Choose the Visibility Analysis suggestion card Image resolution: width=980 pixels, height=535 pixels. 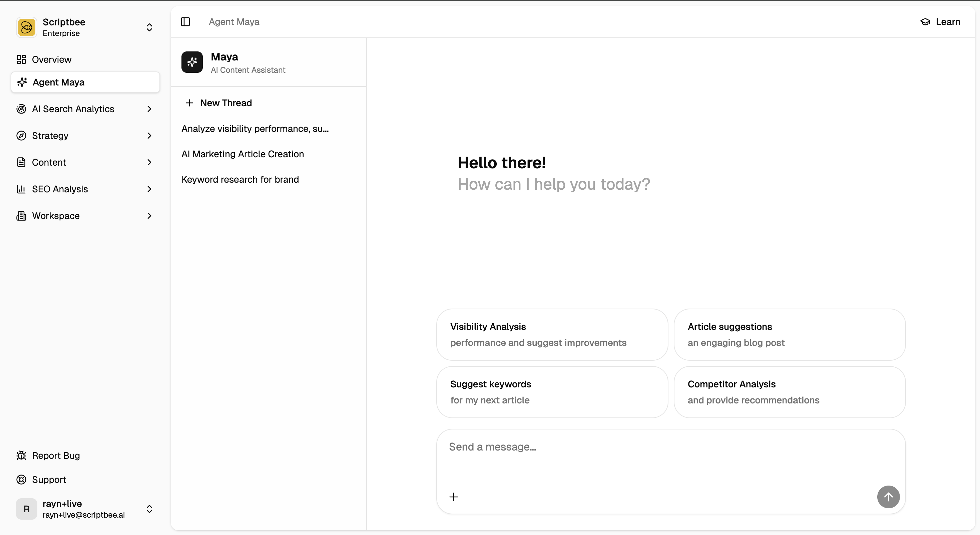pyautogui.click(x=552, y=334)
